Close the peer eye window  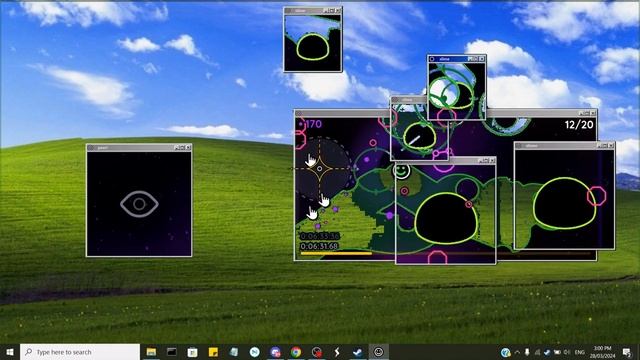[188, 147]
